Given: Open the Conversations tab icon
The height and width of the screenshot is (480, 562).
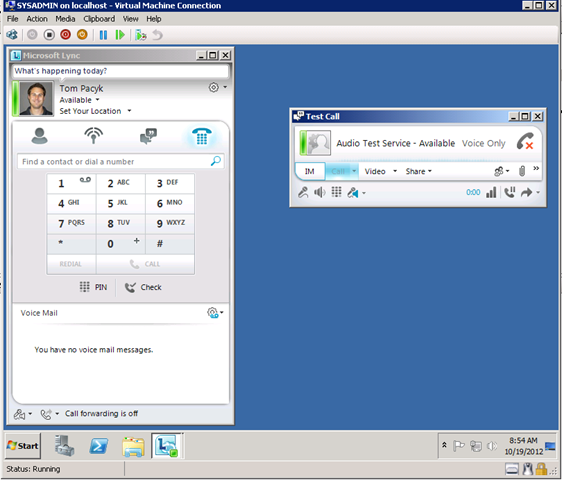Looking at the screenshot, I should coord(148,136).
